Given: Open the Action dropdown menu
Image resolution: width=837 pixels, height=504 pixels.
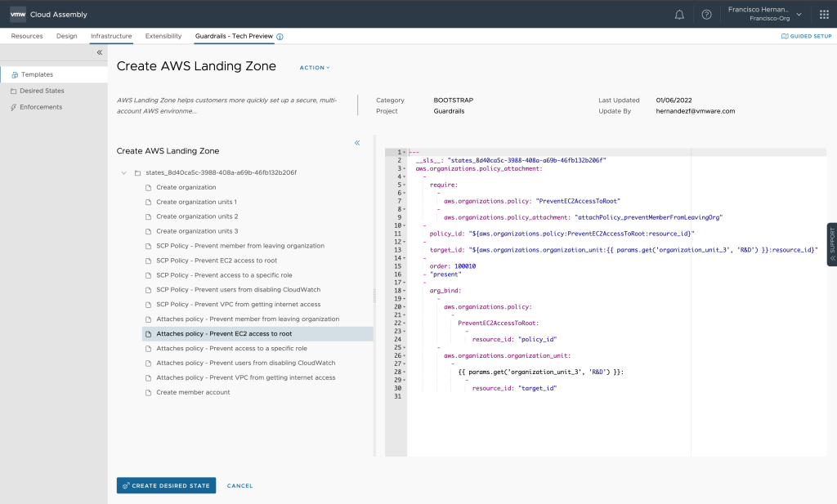Looking at the screenshot, I should [x=315, y=68].
